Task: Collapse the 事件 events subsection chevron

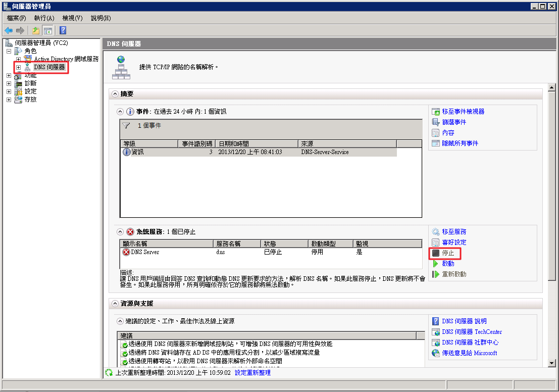Action: tap(120, 112)
